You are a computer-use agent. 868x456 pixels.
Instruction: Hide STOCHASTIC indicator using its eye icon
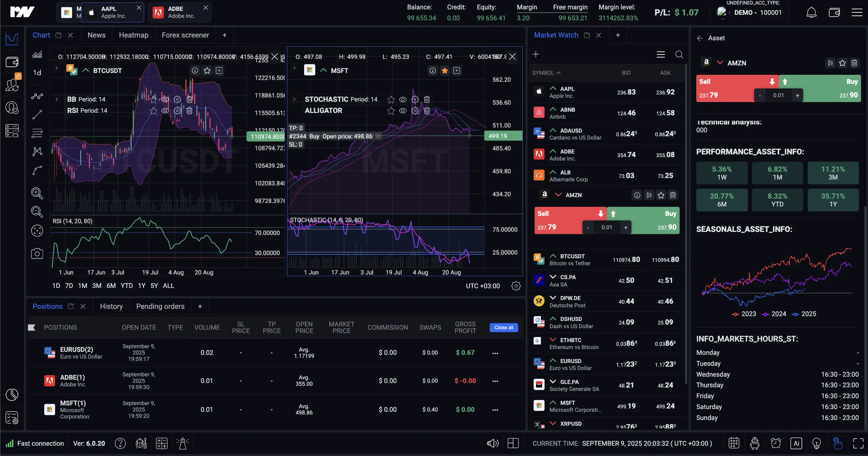(403, 99)
